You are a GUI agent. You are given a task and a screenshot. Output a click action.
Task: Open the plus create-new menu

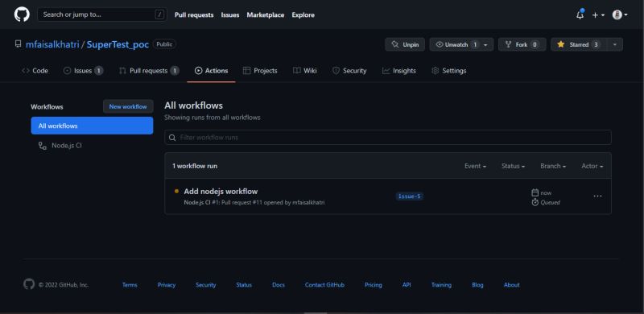[x=597, y=14]
